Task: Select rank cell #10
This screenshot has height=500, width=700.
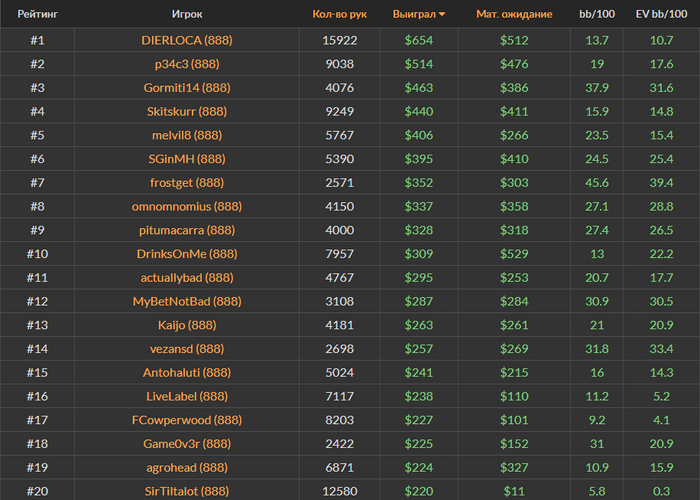Action: [38, 254]
